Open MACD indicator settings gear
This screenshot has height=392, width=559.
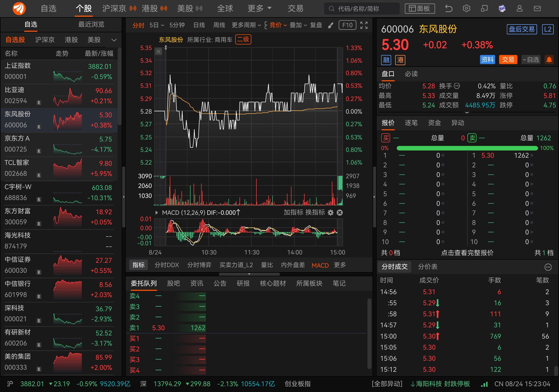click(330, 213)
